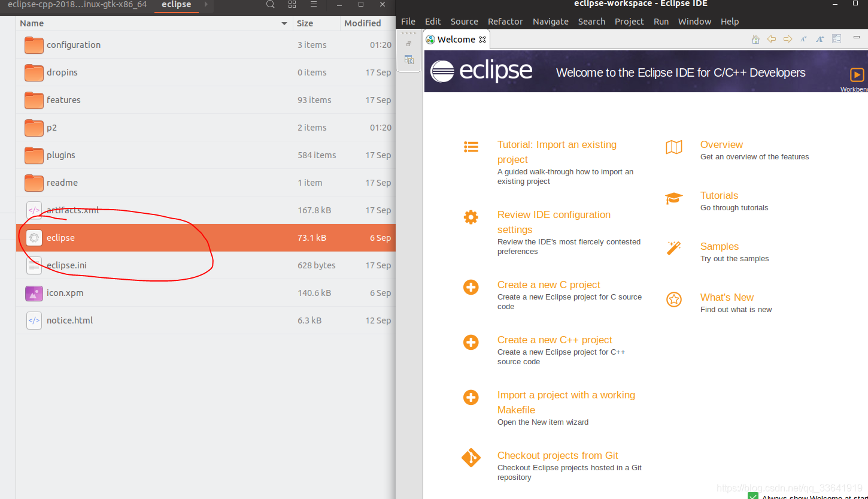Open the Welcome page Customize icon
Image resolution: width=868 pixels, height=499 pixels.
(x=837, y=39)
